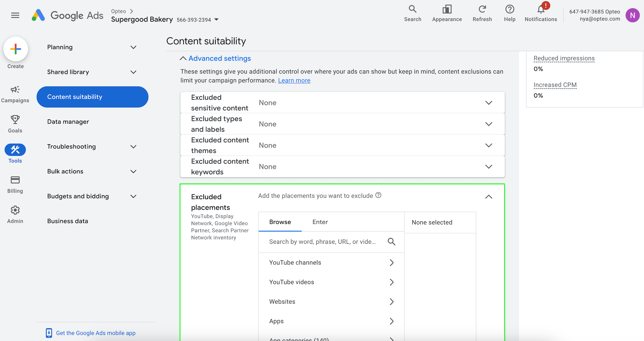Screen dimensions: 644x341
Task: Expand the Planning menu section
Action: pos(133,47)
